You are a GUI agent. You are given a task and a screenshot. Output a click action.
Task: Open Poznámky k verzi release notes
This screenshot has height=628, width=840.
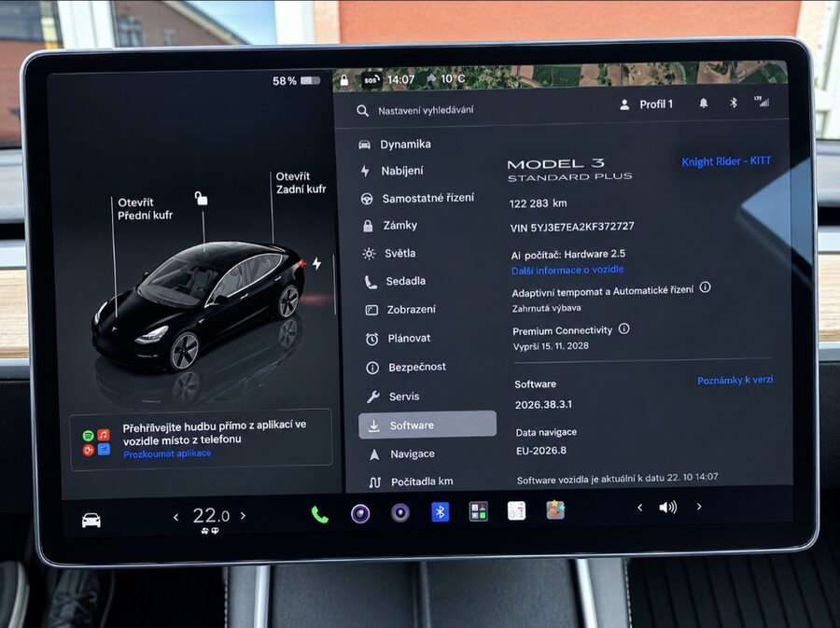pos(735,380)
